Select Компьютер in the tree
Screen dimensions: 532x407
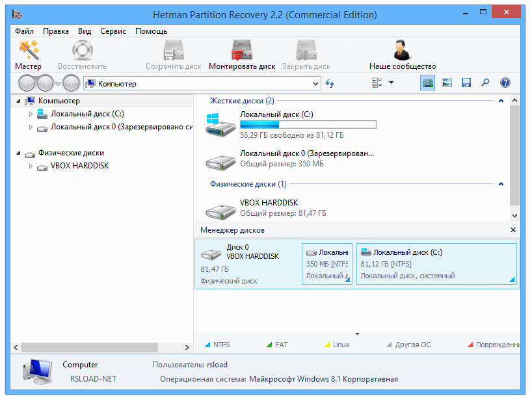pos(59,101)
